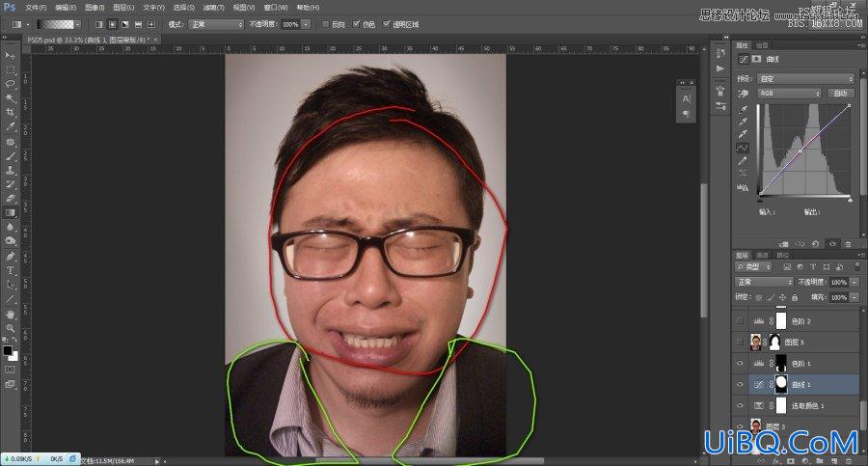Select the Gradient tool in toolbox
The width and height of the screenshot is (868, 466).
point(10,212)
